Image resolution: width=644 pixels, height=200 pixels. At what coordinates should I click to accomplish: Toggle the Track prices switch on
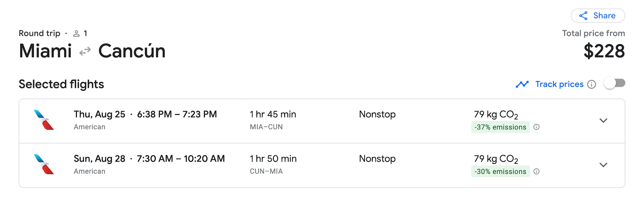(x=615, y=84)
